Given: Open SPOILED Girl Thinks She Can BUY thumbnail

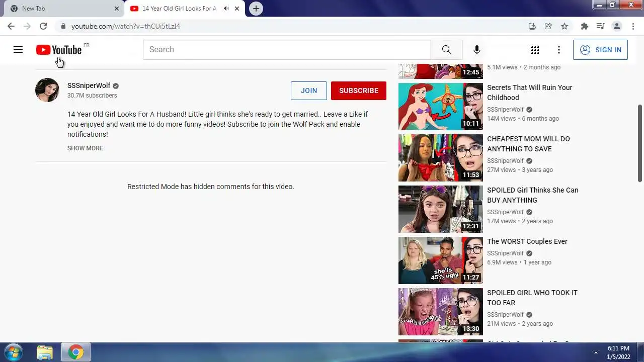Looking at the screenshot, I should point(441,209).
